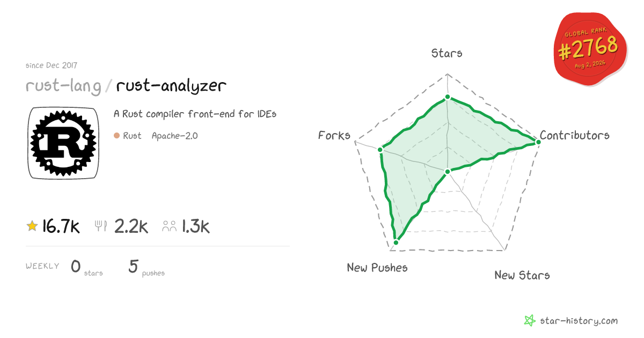Open the rust-analyzer repository name
Image resolution: width=644 pixels, height=338 pixels.
[x=171, y=86]
